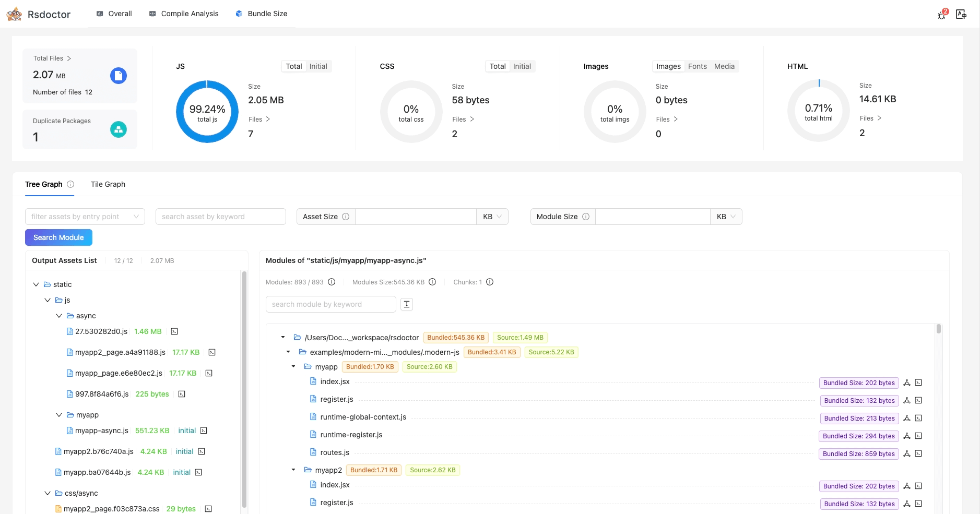This screenshot has width=980, height=514.
Task: Select Media segment in Images card
Action: 724,66
